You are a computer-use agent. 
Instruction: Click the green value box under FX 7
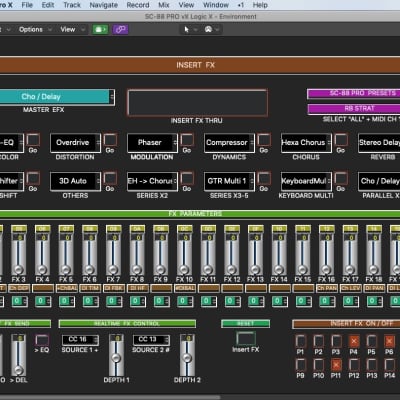click(114, 301)
